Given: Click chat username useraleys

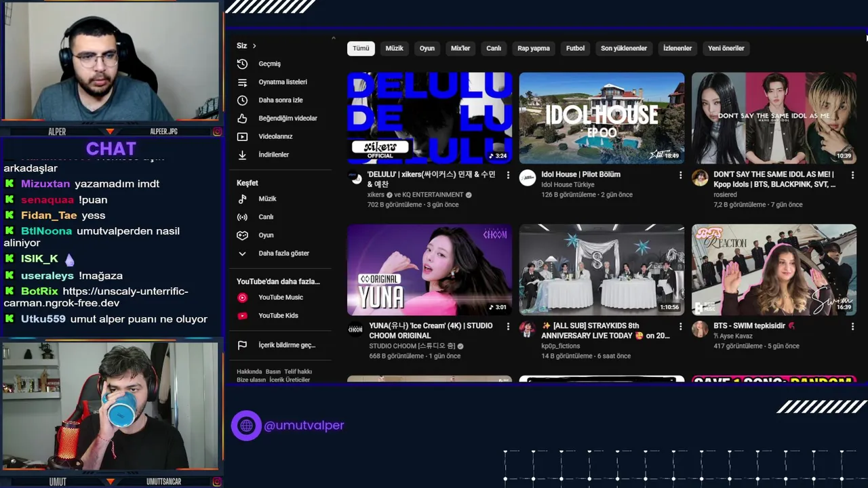Looking at the screenshot, I should [x=47, y=276].
